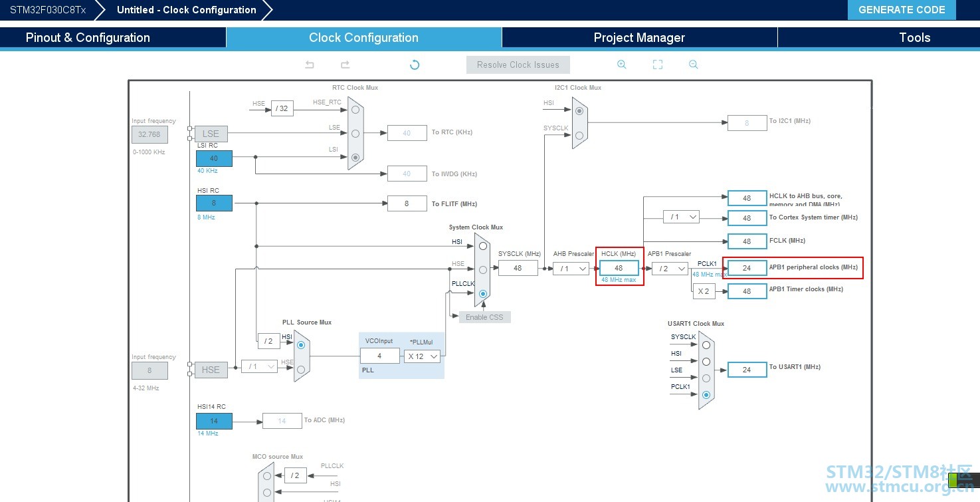The image size is (980, 502).
Task: Click the Enable CSS button
Action: [484, 317]
